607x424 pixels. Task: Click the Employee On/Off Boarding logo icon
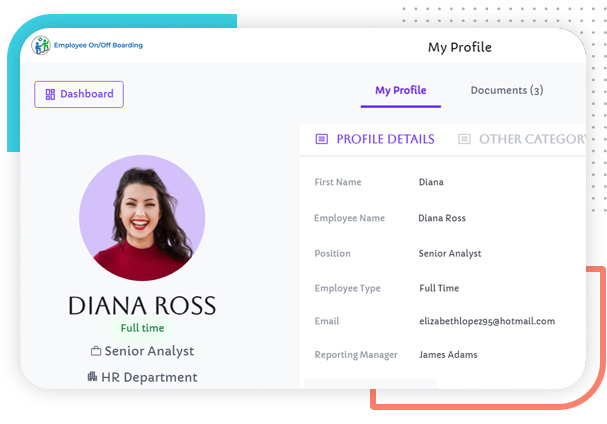[x=41, y=45]
